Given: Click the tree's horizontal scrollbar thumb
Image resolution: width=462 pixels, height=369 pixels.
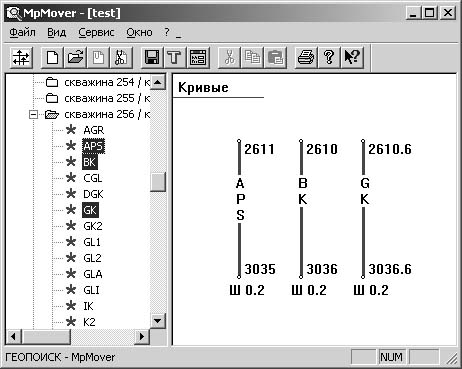Looking at the screenshot, I should tap(46, 336).
